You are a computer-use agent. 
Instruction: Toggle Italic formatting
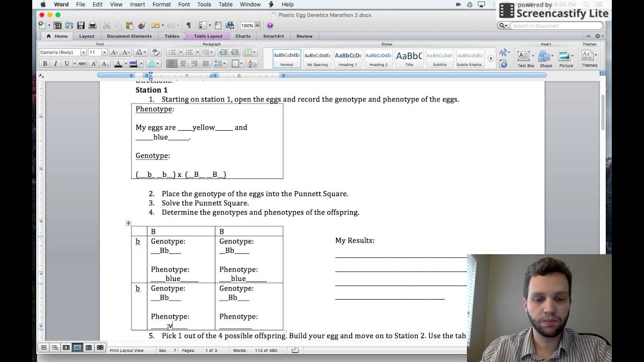coord(55,64)
